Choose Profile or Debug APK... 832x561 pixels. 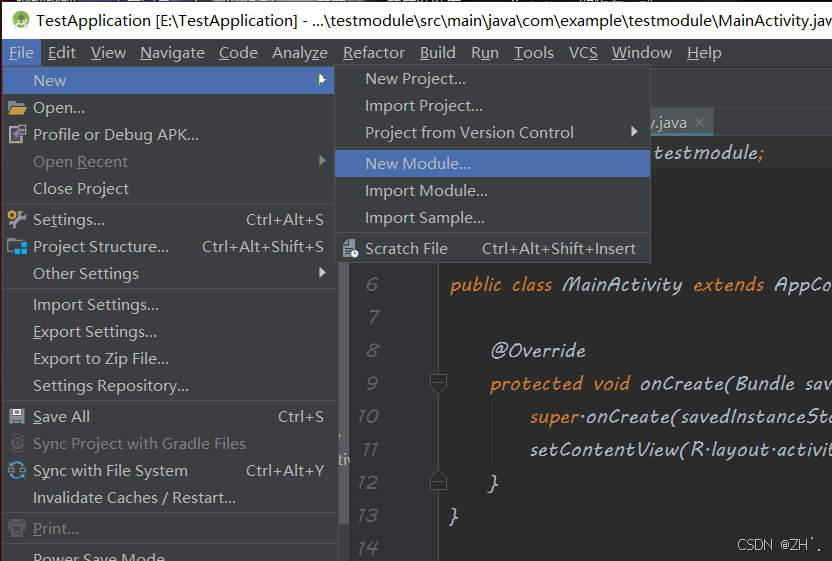click(169, 135)
